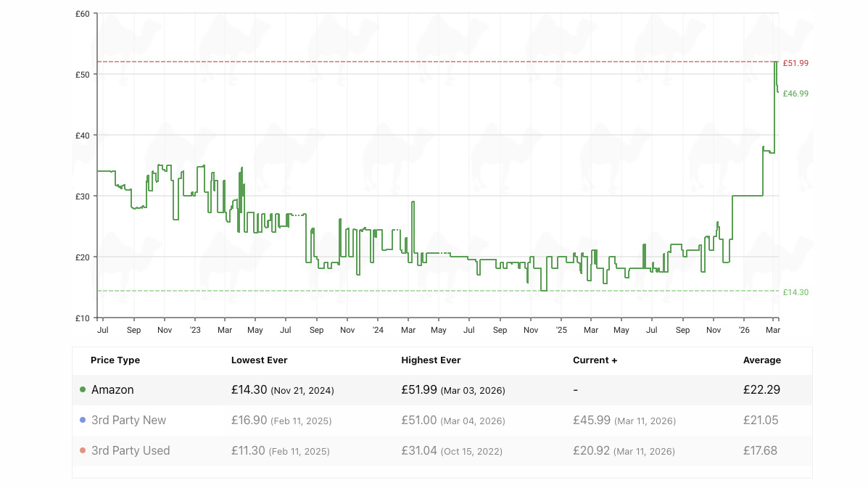This screenshot has height=488, width=868.
Task: Click the green £14.30 annotation on the chart
Action: click(x=795, y=292)
